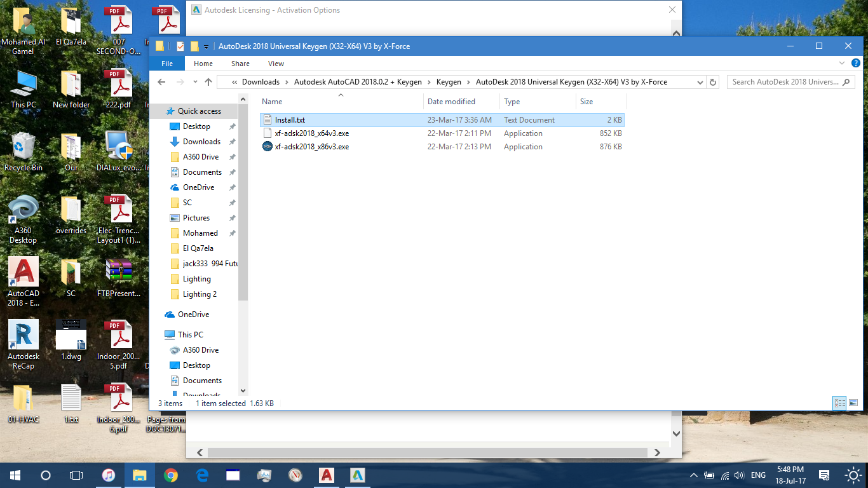Viewport: 868px width, 488px height.
Task: Open the Recent locations dropdown arrow
Action: click(x=194, y=82)
